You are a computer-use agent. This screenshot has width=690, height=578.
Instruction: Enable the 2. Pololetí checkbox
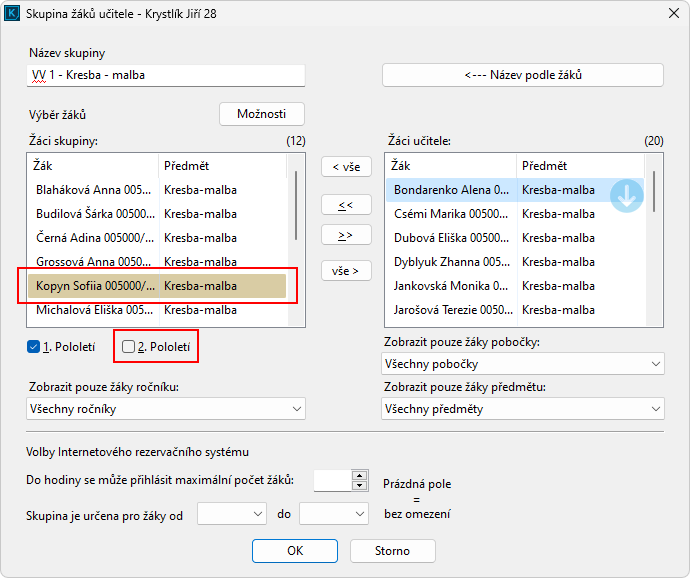click(x=128, y=347)
